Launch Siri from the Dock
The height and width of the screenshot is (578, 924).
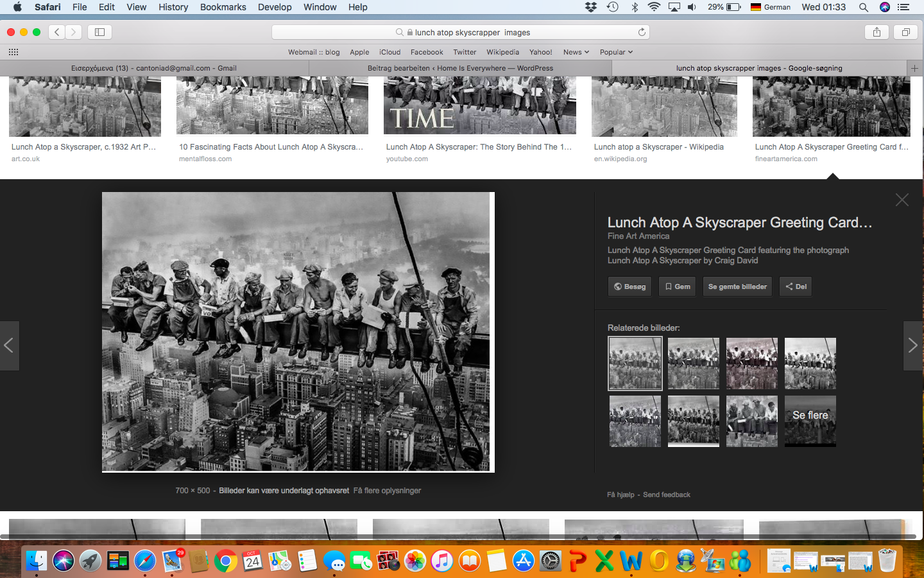point(64,561)
